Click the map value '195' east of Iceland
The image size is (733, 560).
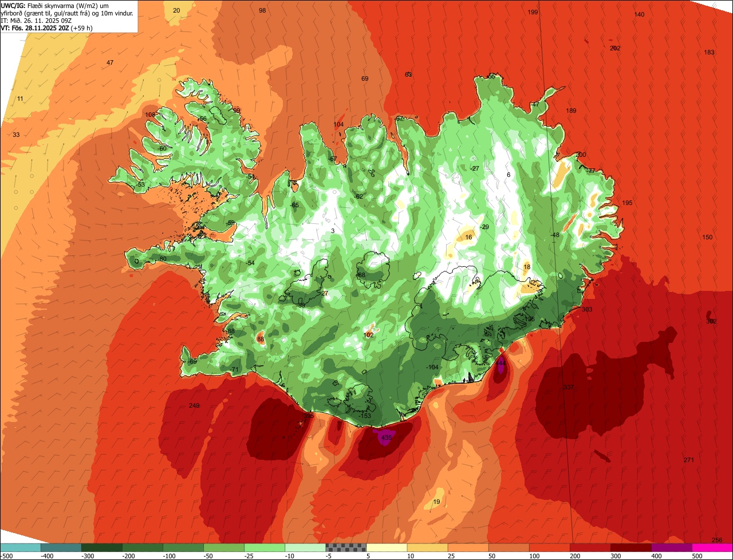[x=627, y=203]
